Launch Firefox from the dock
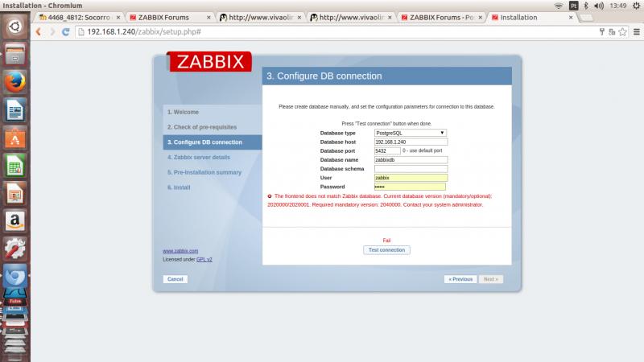 (14, 82)
